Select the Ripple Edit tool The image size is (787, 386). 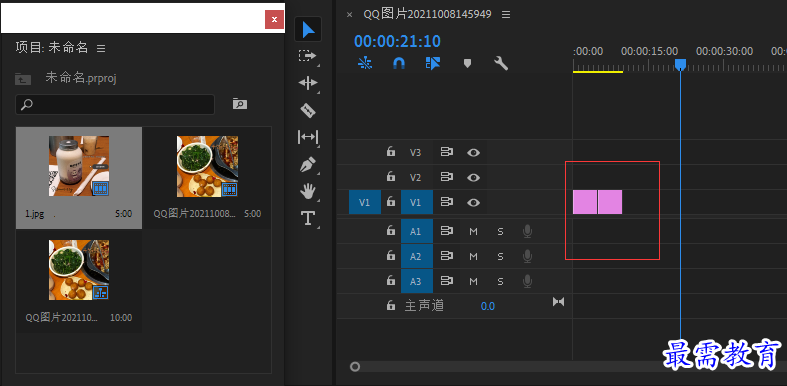tap(308, 83)
